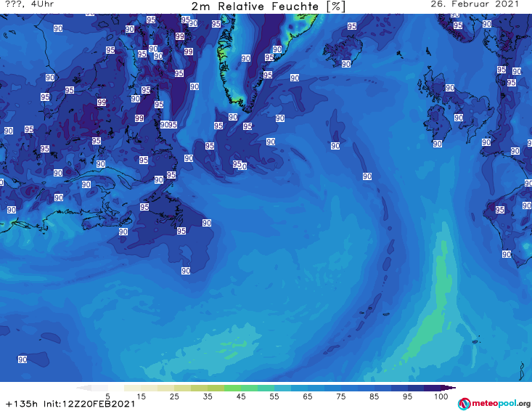Click the '+135h Init:12Z20FEB2021' forecast run label
532x411 pixels.
(70, 404)
